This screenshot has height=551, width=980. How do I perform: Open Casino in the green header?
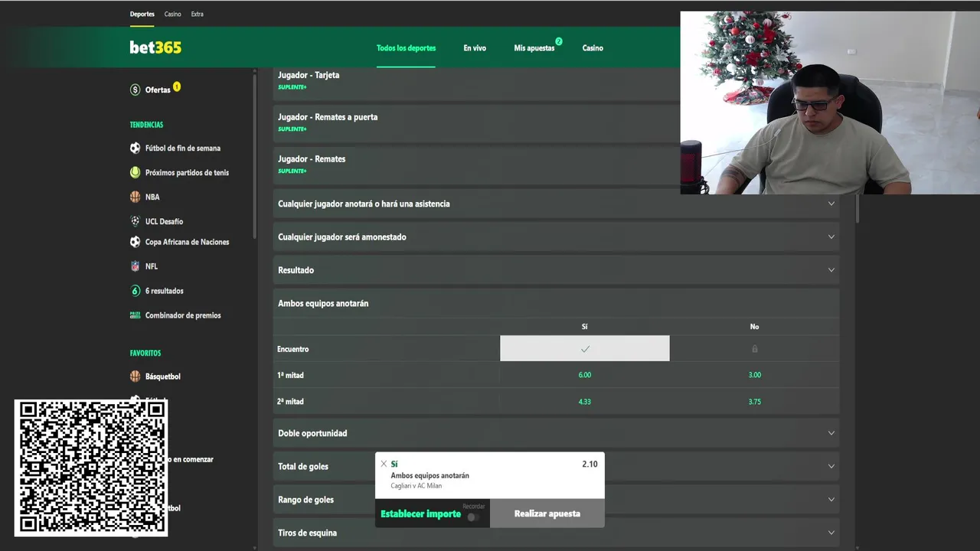point(593,48)
